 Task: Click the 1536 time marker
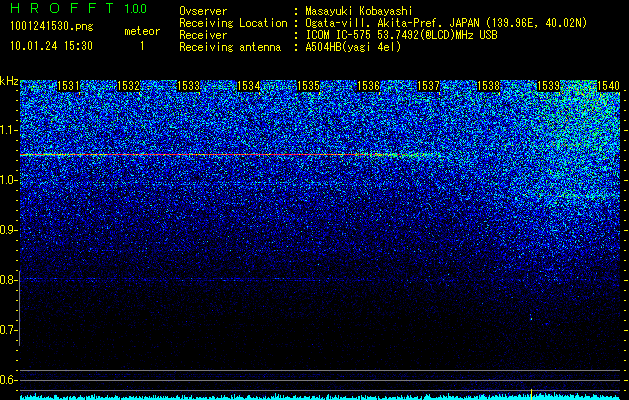click(368, 86)
